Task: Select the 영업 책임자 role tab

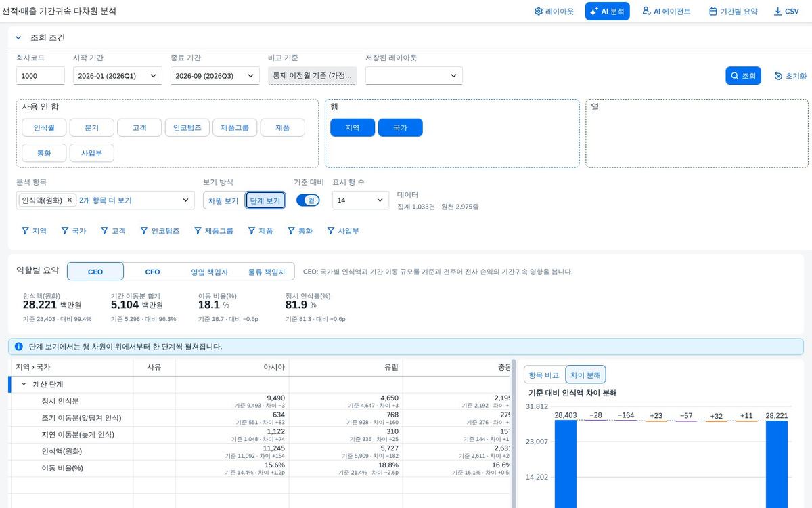Action: [x=209, y=272]
